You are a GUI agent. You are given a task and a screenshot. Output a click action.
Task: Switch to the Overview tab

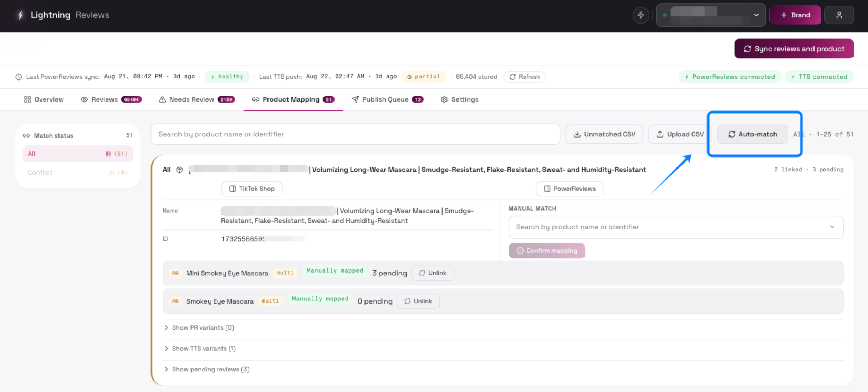click(x=44, y=99)
